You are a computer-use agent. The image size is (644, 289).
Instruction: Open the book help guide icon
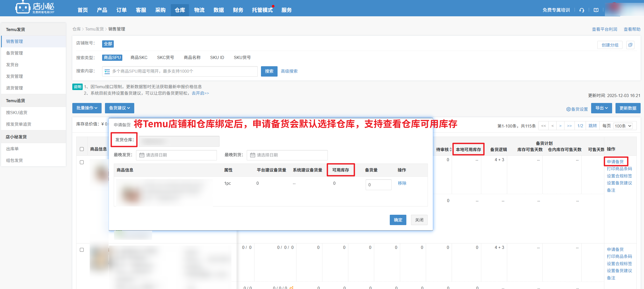(596, 10)
